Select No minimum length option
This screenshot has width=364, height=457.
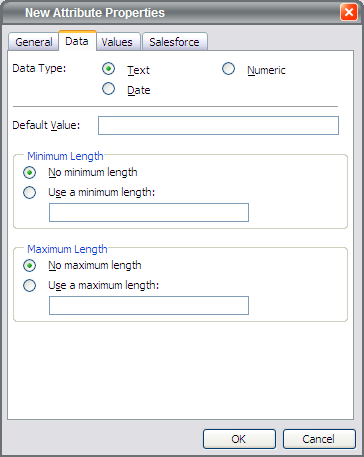(x=29, y=173)
